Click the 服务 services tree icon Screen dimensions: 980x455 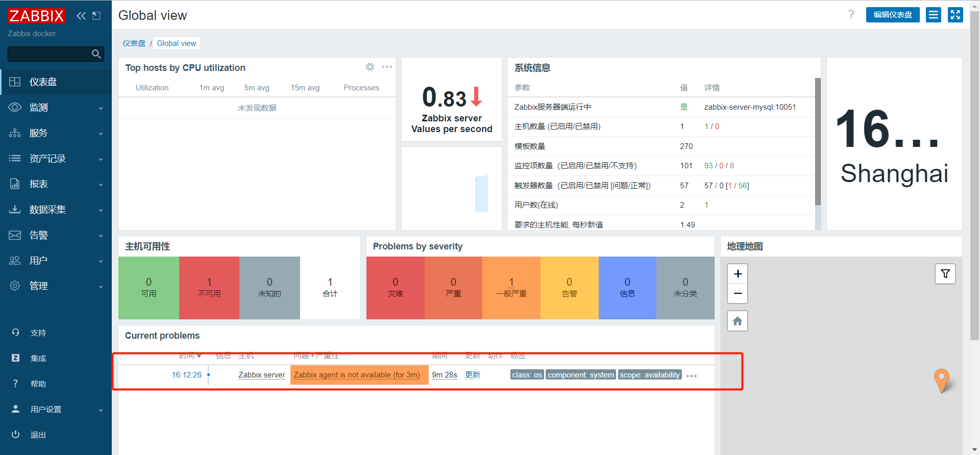[15, 133]
